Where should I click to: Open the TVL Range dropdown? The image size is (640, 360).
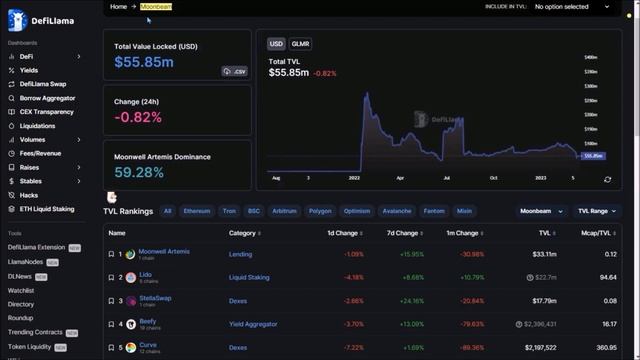[x=597, y=211]
